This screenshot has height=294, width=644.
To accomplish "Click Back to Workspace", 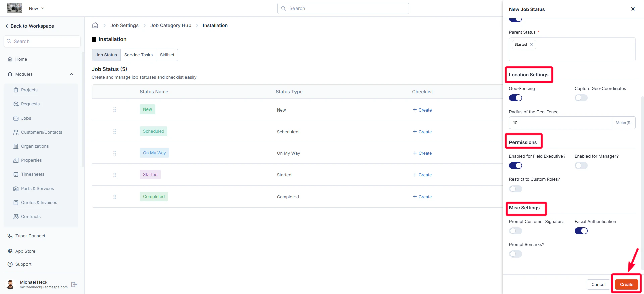I will click(30, 26).
